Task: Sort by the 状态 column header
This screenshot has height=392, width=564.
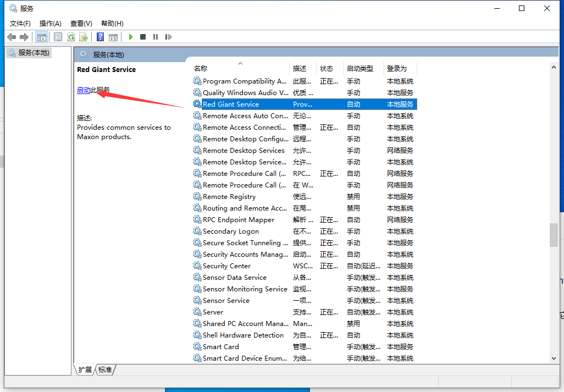Action: (x=329, y=68)
